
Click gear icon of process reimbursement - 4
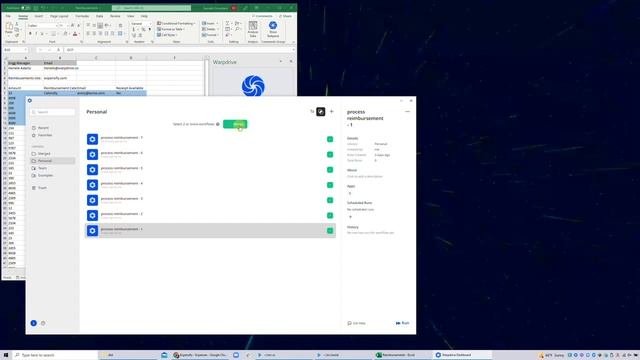93,185
